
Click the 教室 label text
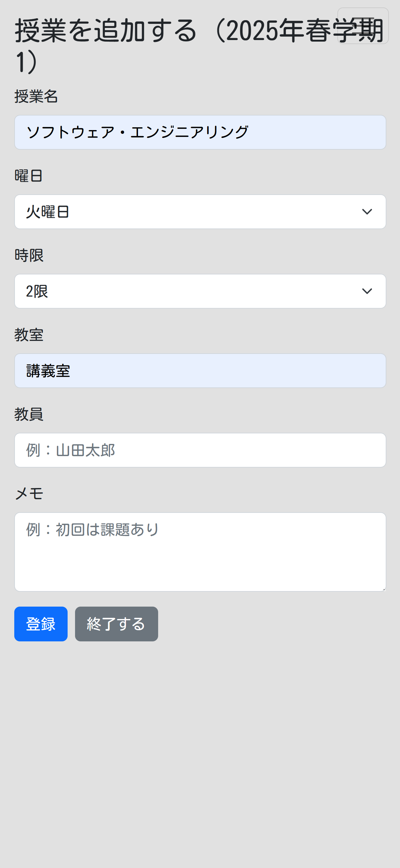pos(29,335)
